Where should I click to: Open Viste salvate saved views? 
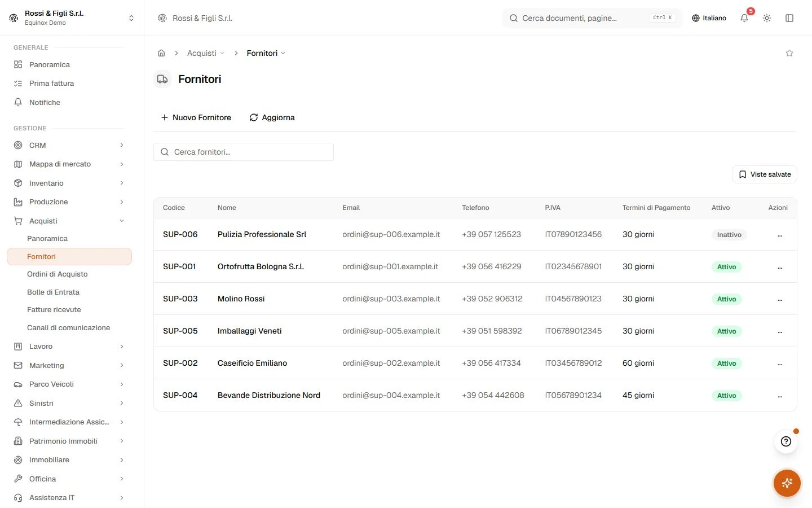[x=765, y=174]
